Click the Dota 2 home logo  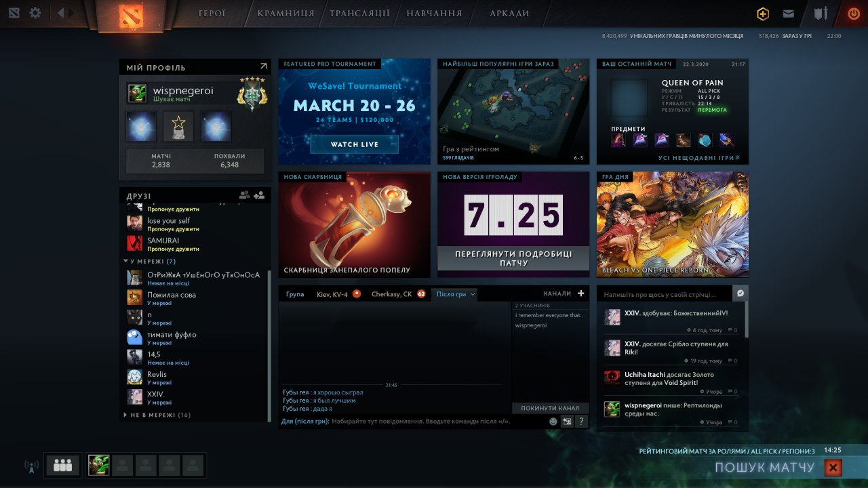coord(130,15)
